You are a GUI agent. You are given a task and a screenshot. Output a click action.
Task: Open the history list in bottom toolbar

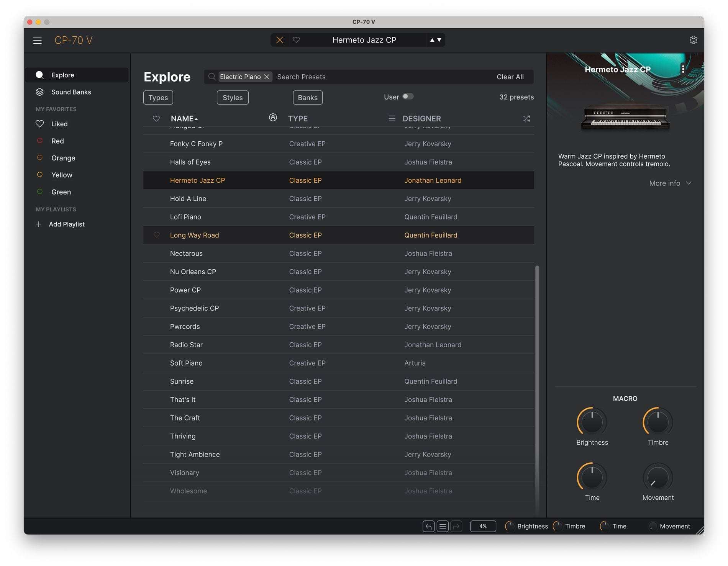tap(443, 526)
